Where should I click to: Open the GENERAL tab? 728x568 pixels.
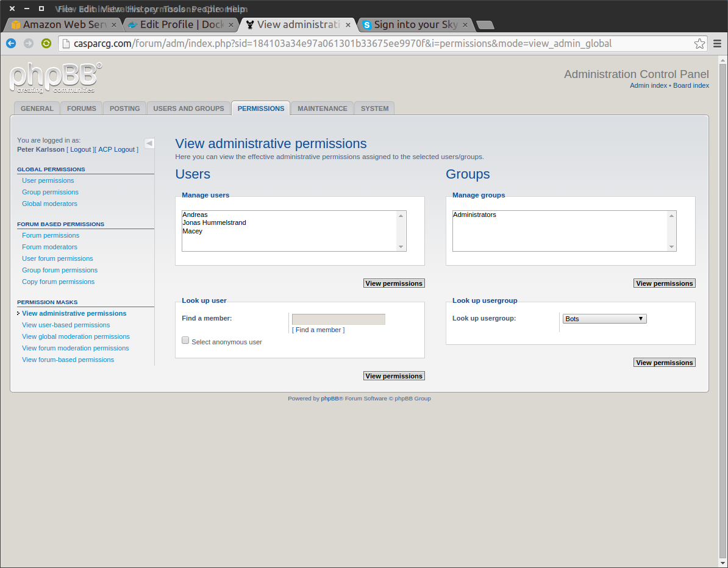(x=37, y=108)
